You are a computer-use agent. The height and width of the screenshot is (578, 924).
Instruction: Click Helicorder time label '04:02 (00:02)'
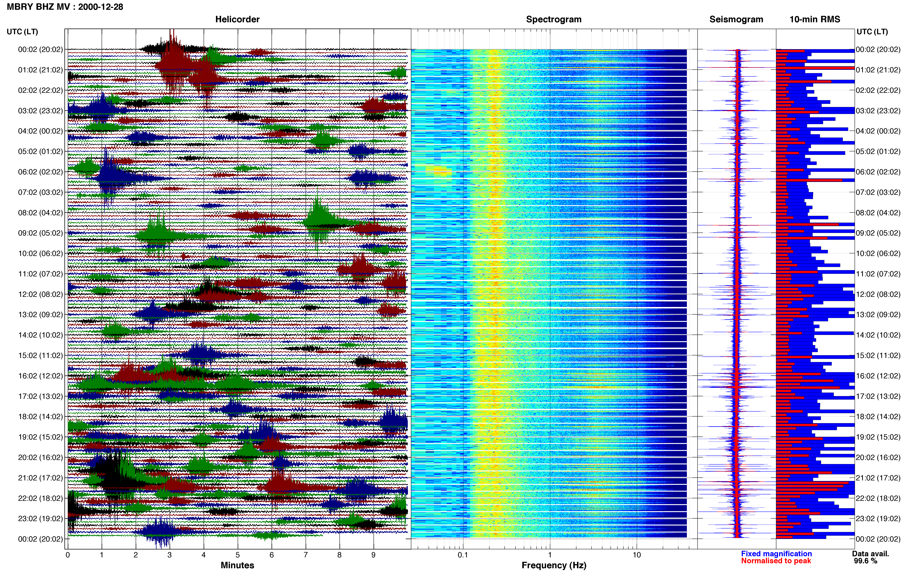[x=41, y=131]
